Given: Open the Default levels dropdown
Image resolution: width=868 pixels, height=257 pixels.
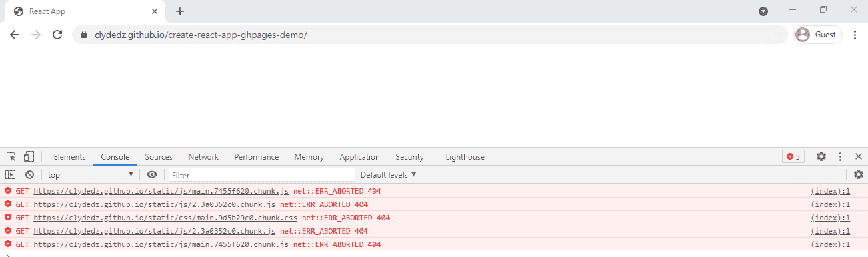Looking at the screenshot, I should [388, 174].
